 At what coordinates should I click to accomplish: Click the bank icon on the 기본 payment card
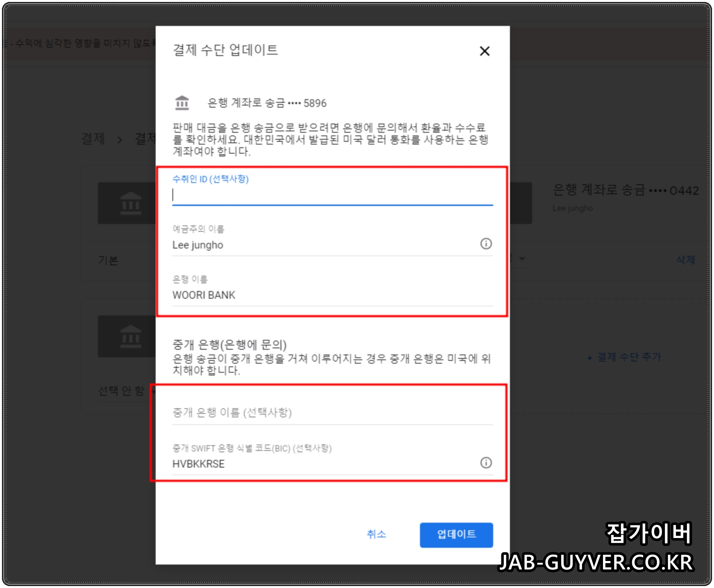coord(131,203)
